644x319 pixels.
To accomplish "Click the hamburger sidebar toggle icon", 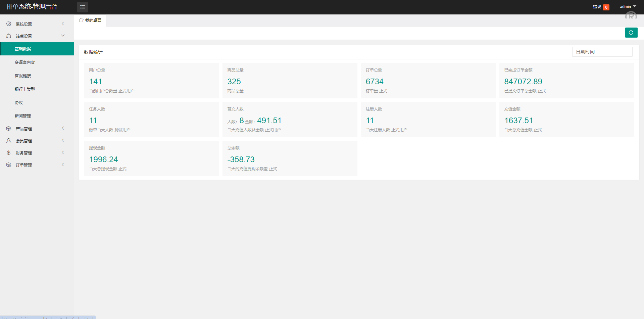I will (x=83, y=7).
